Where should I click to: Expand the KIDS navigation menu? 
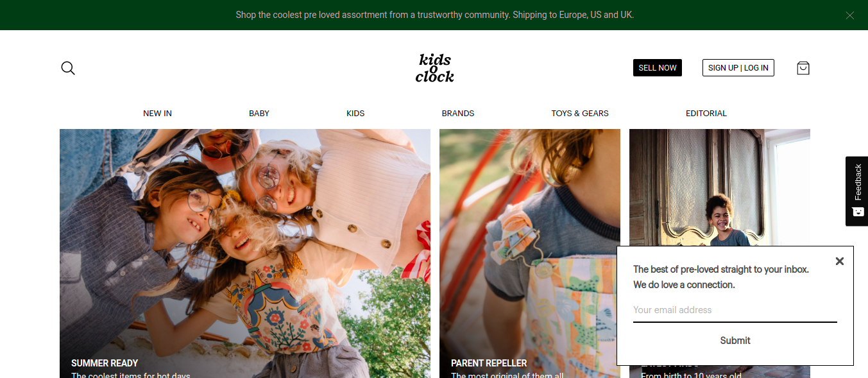point(355,114)
